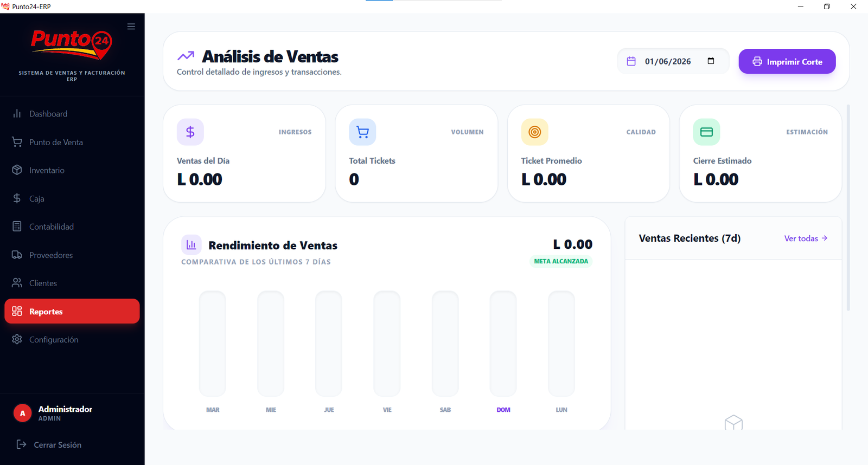Select Caja in the sidebar
868x465 pixels.
pos(72,198)
